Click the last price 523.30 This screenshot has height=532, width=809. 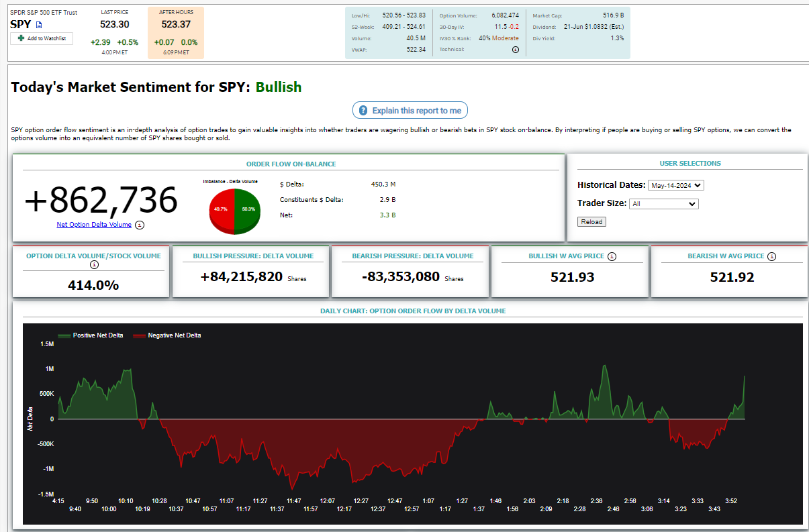(115, 24)
